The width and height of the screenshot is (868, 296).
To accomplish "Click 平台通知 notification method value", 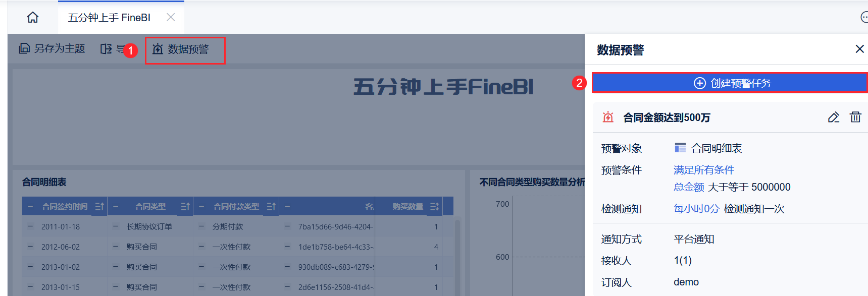I will click(x=694, y=239).
